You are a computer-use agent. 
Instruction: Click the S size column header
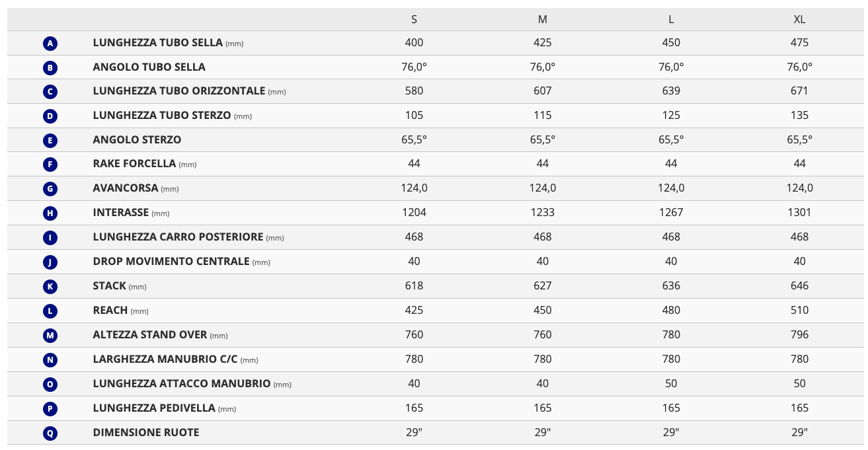(414, 19)
